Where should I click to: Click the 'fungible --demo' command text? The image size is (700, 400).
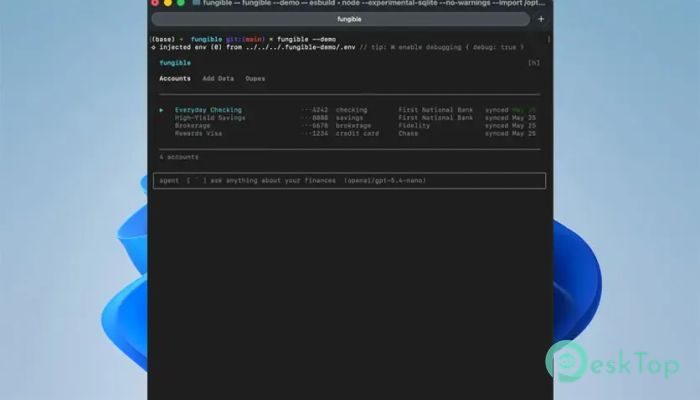[x=306, y=39]
